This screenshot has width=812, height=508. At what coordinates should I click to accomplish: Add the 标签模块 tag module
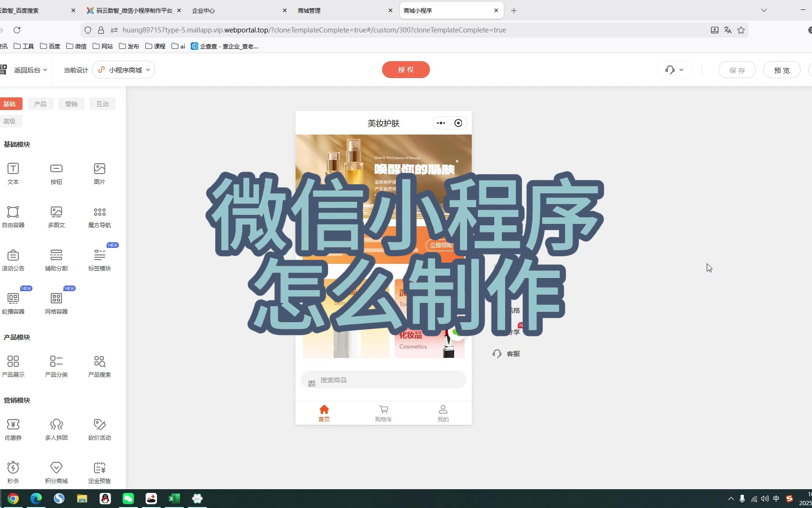pos(100,260)
